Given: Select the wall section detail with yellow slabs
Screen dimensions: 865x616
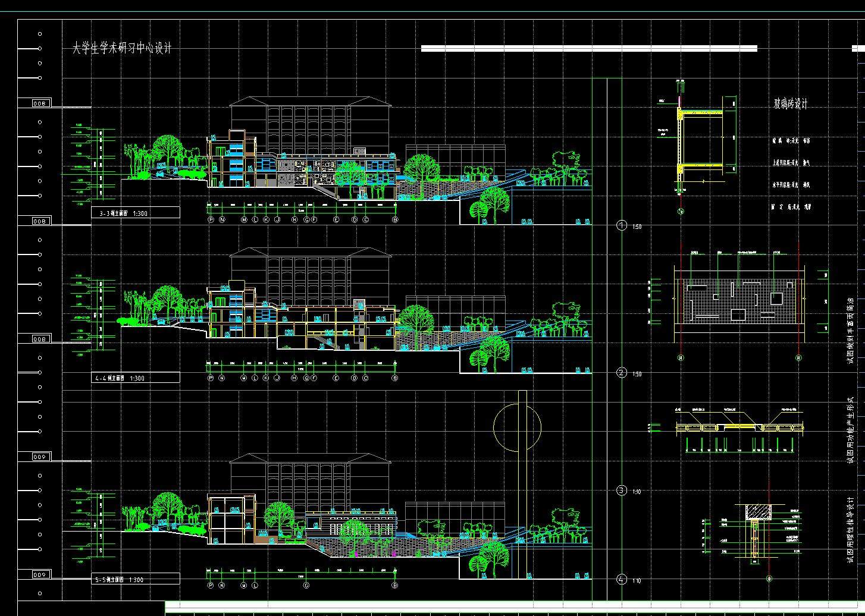Looking at the screenshot, I should pyautogui.click(x=702, y=143).
